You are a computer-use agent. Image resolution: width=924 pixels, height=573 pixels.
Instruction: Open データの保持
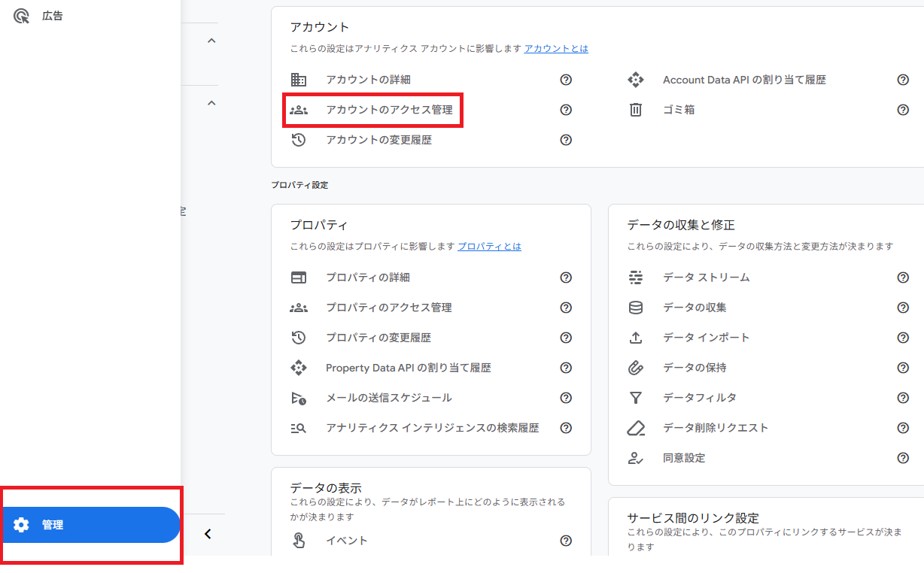pyautogui.click(x=695, y=368)
